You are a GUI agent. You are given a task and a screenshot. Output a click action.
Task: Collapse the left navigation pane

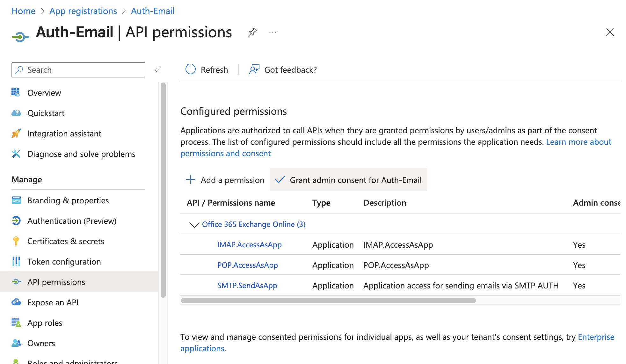[157, 70]
